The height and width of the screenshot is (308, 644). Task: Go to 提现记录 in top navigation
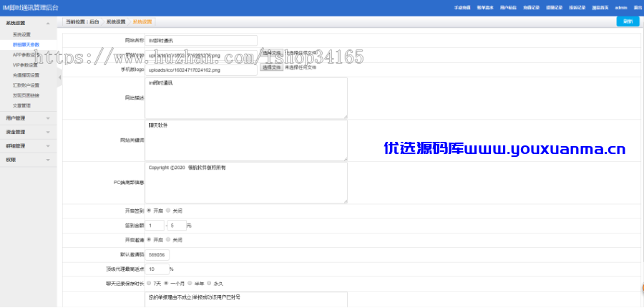(554, 8)
